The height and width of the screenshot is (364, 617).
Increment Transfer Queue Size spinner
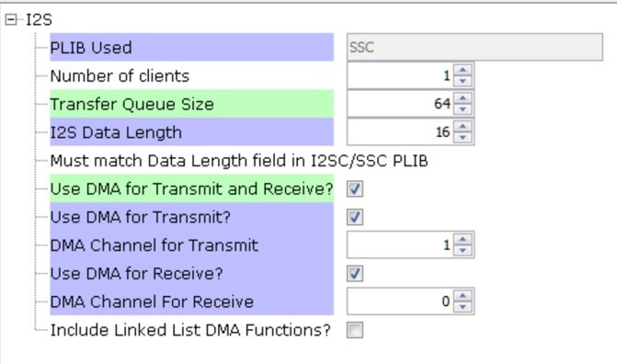tap(463, 98)
